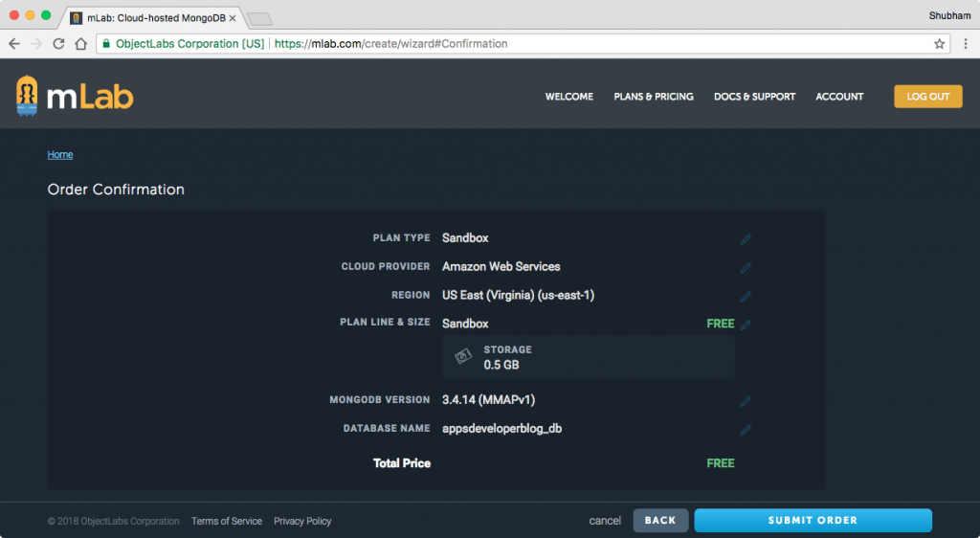Open the Account menu
This screenshot has width=980, height=538.
pyautogui.click(x=839, y=97)
